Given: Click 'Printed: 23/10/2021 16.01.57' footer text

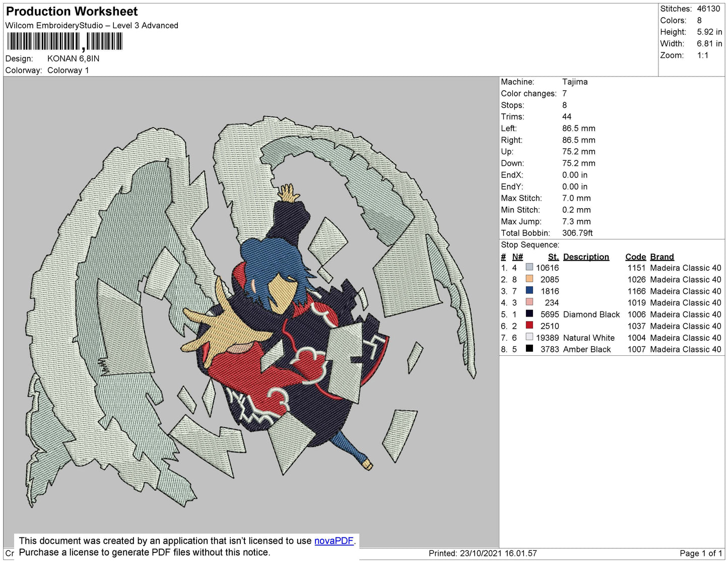Looking at the screenshot, I should (x=483, y=553).
